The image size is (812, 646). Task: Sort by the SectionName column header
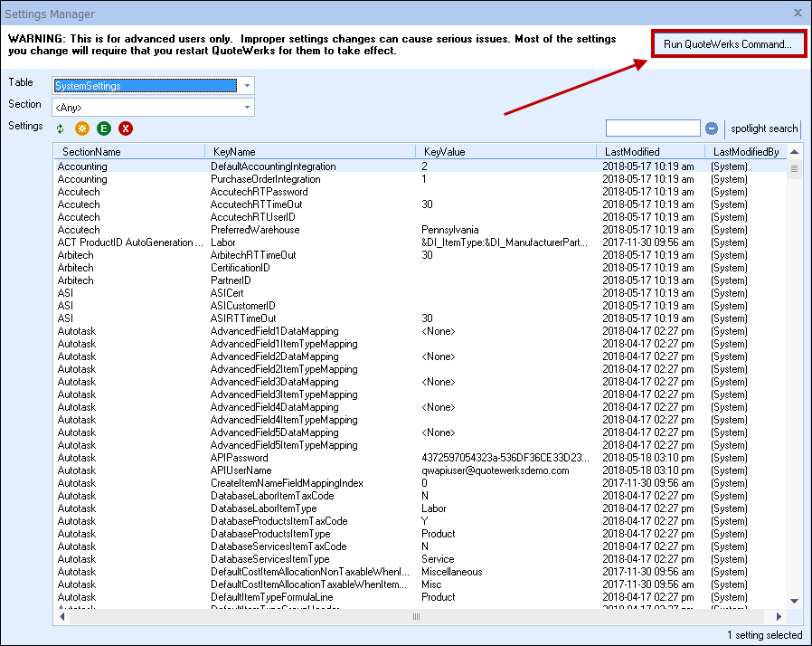[128, 152]
